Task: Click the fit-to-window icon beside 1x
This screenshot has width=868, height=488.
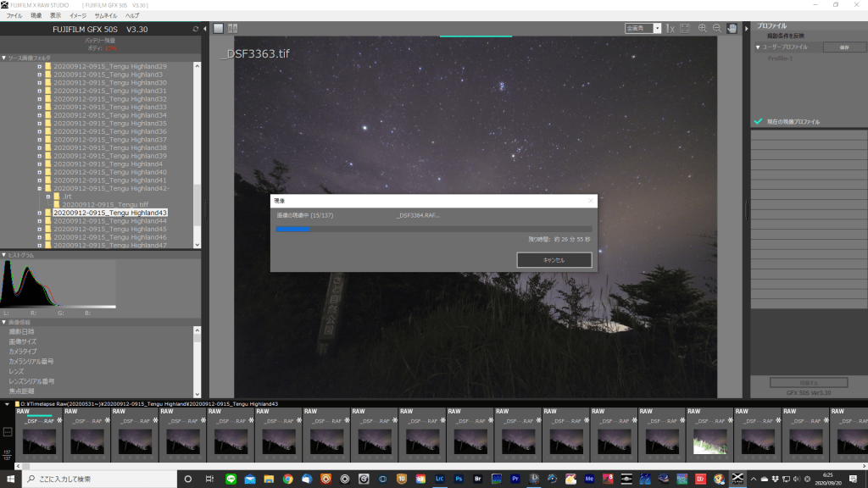Action: coord(684,28)
